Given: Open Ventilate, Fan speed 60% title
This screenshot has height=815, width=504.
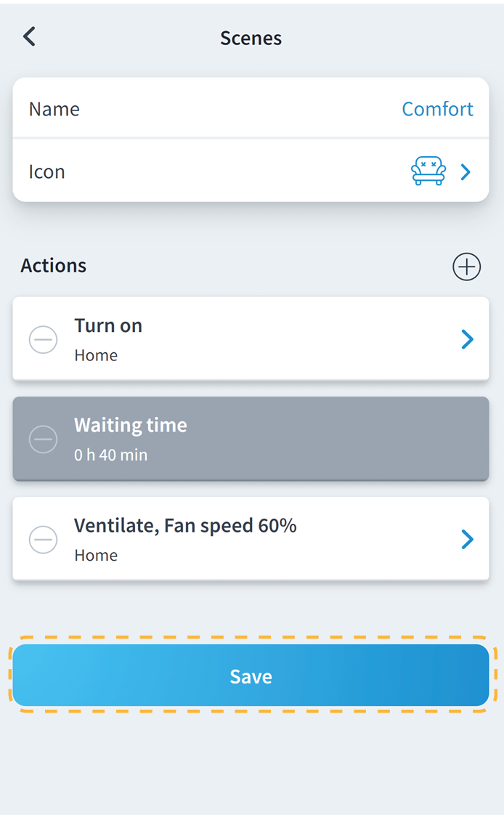Looking at the screenshot, I should (185, 525).
